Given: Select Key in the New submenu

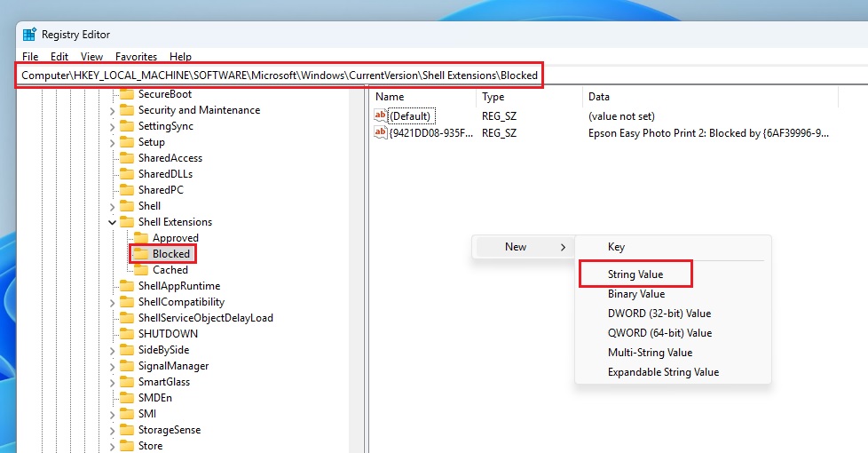Looking at the screenshot, I should 616,247.
